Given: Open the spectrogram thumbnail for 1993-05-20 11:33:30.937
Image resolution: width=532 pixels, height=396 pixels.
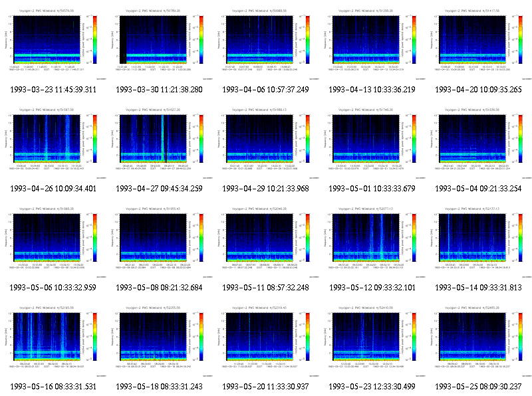Looking at the screenshot, I should [x=266, y=341].
